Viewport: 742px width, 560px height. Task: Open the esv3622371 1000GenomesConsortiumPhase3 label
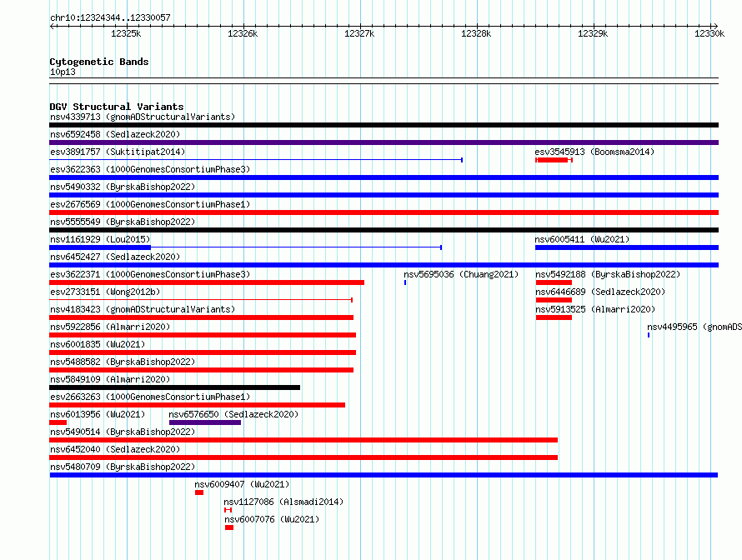tap(150, 274)
